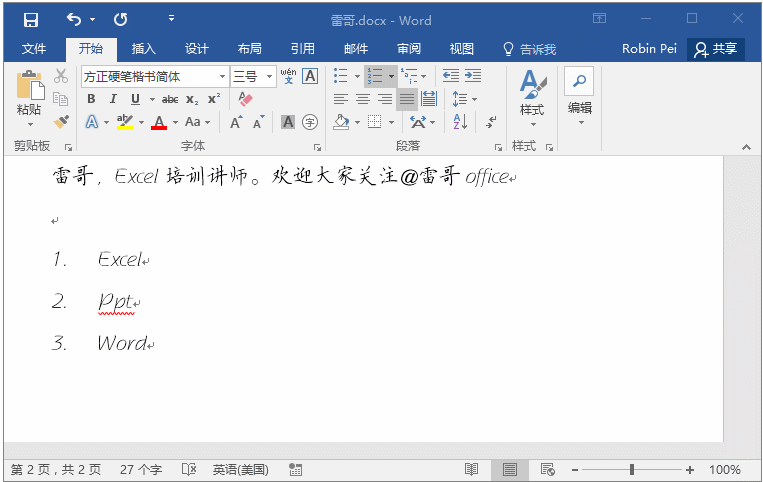
Task: Align text left
Action: (x=341, y=99)
